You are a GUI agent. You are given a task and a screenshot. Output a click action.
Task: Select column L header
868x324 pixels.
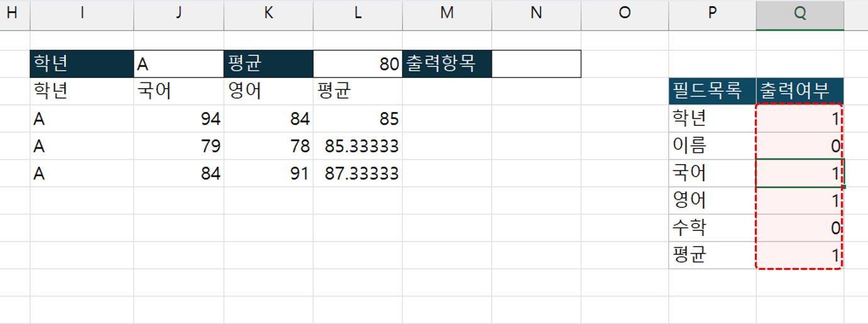point(358,14)
